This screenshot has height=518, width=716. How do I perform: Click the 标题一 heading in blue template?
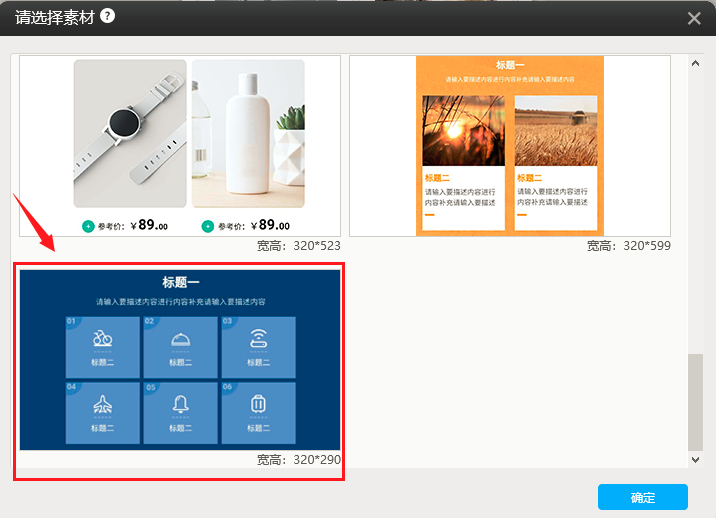181,282
